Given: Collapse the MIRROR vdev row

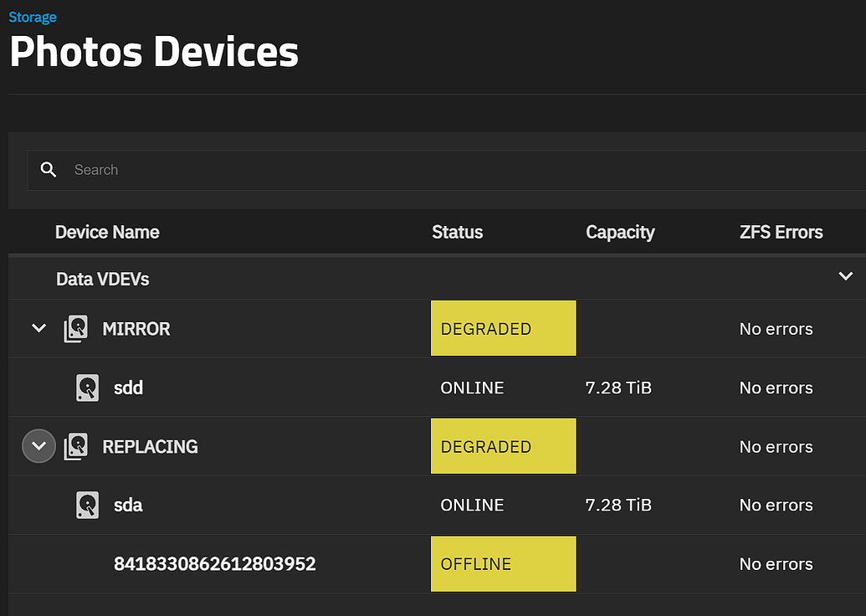Looking at the screenshot, I should [38, 328].
